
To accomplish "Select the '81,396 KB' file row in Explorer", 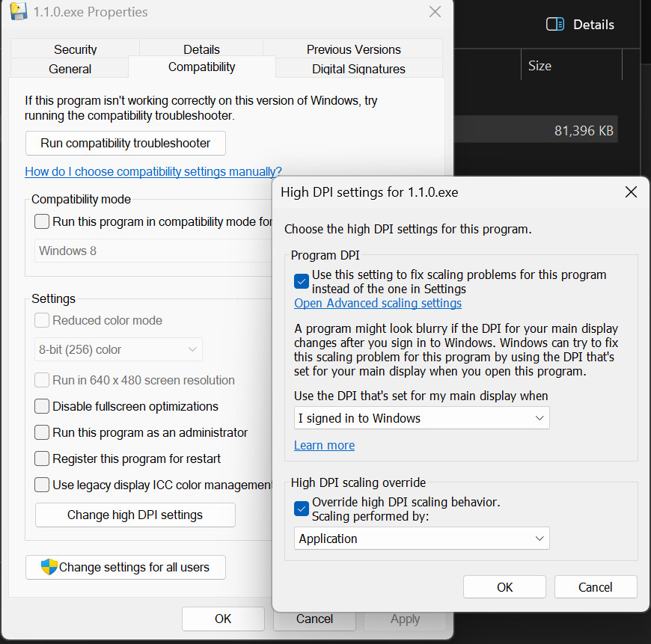I will (536, 130).
